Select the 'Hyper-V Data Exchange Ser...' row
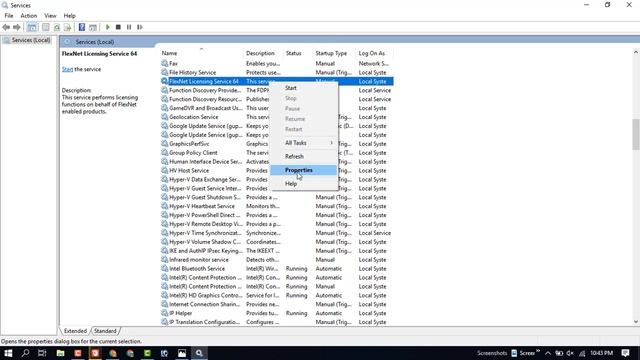Screen dimensions: 640x360 [x=276, y=180]
